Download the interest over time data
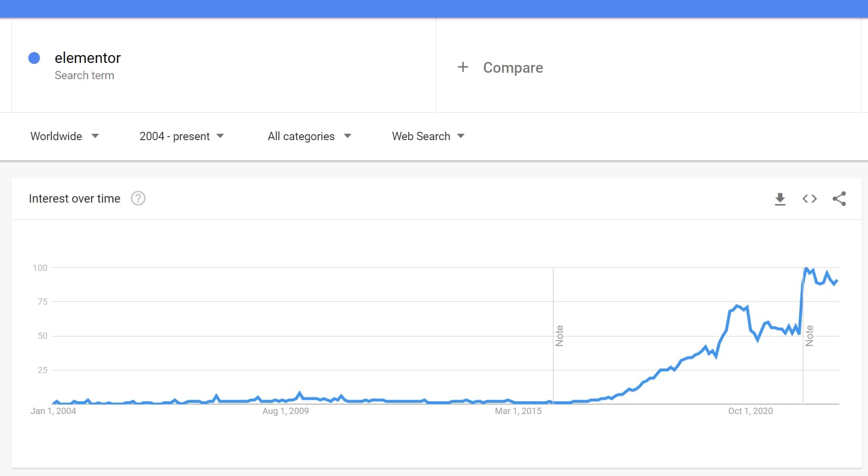Viewport: 868px width, 476px height. (x=780, y=199)
